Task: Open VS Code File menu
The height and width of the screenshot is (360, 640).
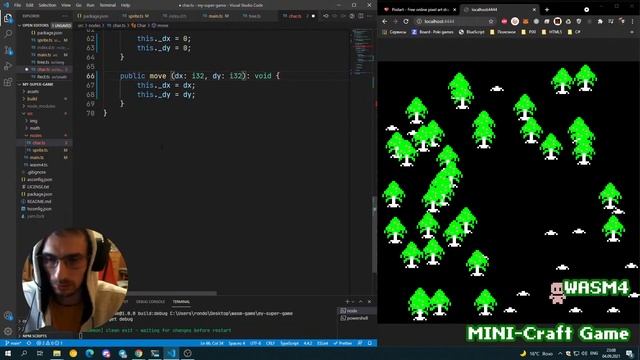Action: point(17,5)
